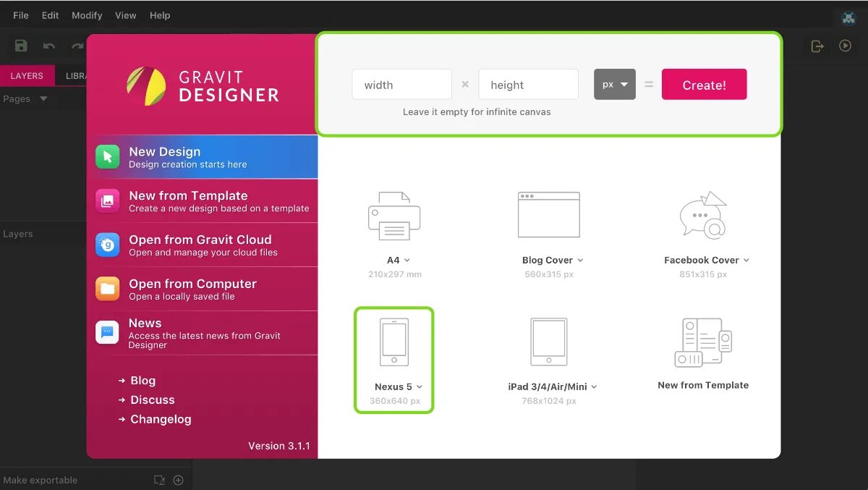Expand the Facebook Cover dropdown arrow
Screen dimensions: 868x490
click(x=746, y=260)
